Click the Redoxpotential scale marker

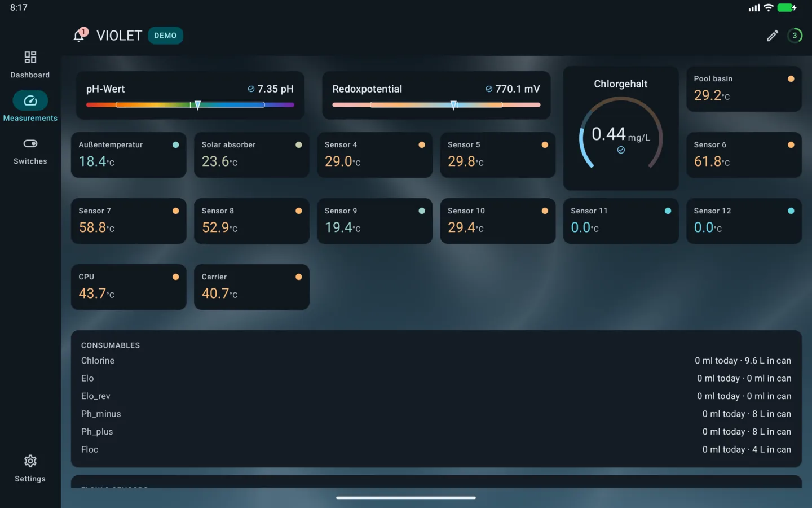453,105
